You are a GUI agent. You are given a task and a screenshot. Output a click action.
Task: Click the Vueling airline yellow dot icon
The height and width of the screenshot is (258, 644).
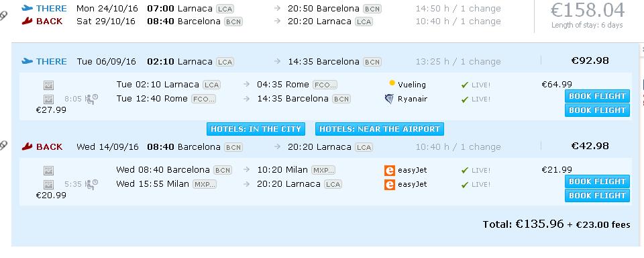pyautogui.click(x=392, y=83)
